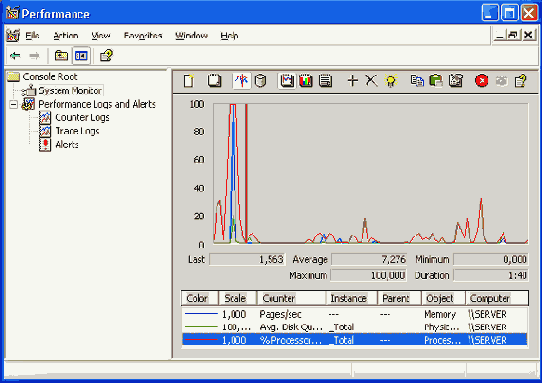
Task: Select the Avg. Disk Queue counter row
Action: 355,327
